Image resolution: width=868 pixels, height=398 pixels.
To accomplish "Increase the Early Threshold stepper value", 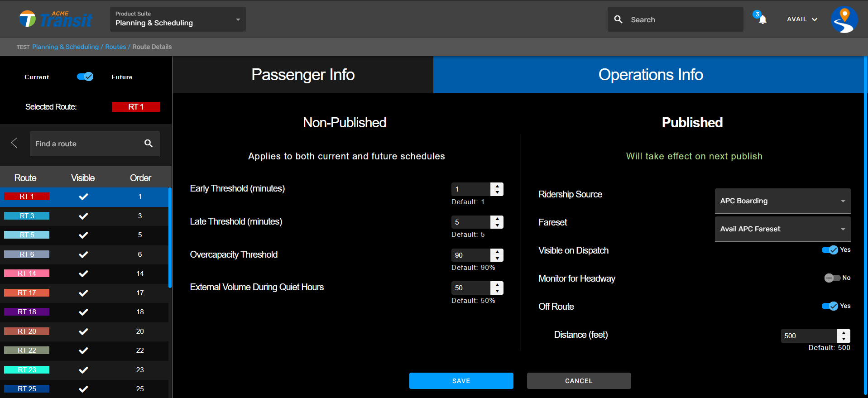I will (x=497, y=186).
